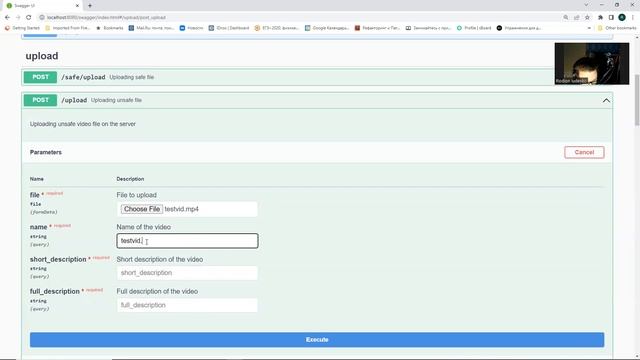Click the Parameters header label
The image size is (640, 360).
coord(46,152)
